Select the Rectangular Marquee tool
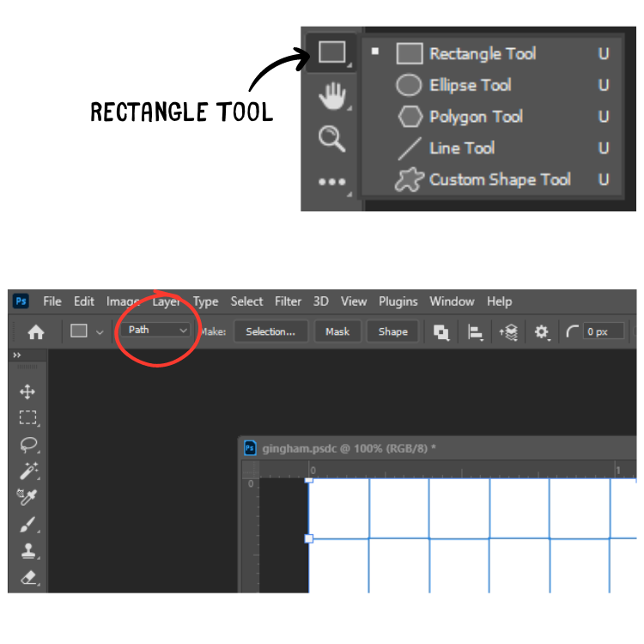Viewport: 644px width, 644px height. 28,417
